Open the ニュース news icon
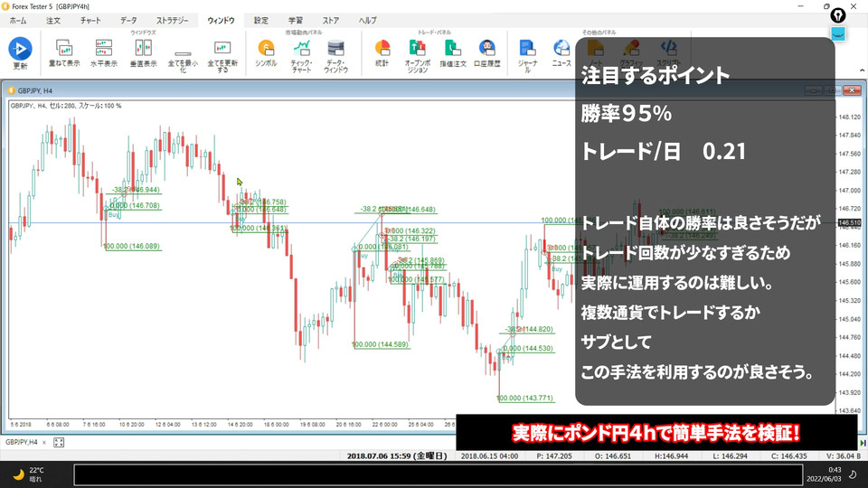The width and height of the screenshot is (868, 488). click(561, 48)
